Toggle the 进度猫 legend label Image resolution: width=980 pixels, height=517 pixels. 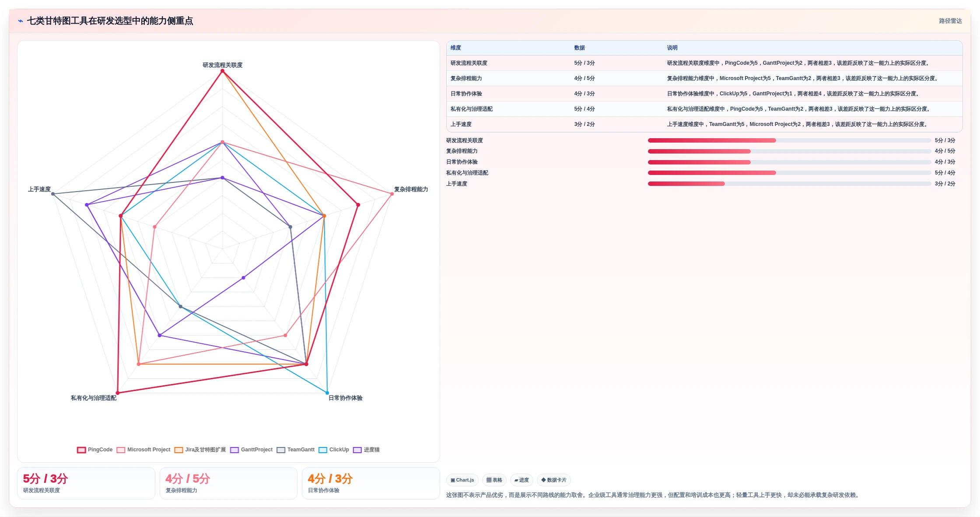coord(371,450)
